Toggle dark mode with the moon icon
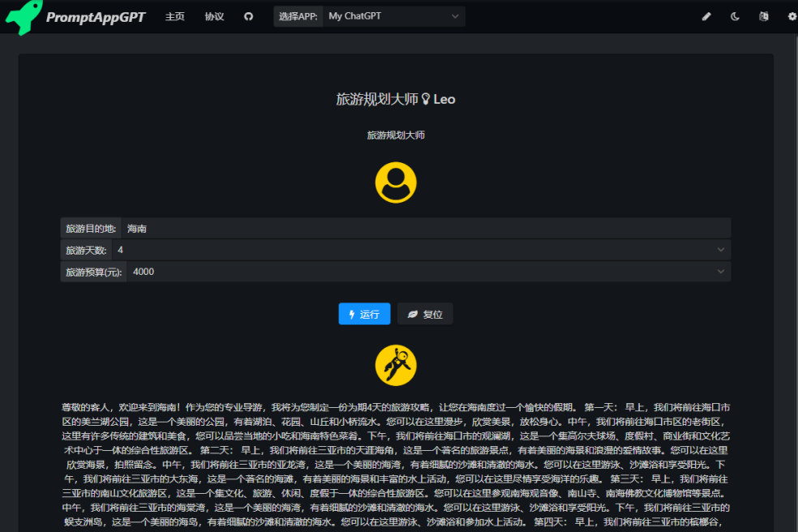The width and height of the screenshot is (798, 532). [735, 17]
